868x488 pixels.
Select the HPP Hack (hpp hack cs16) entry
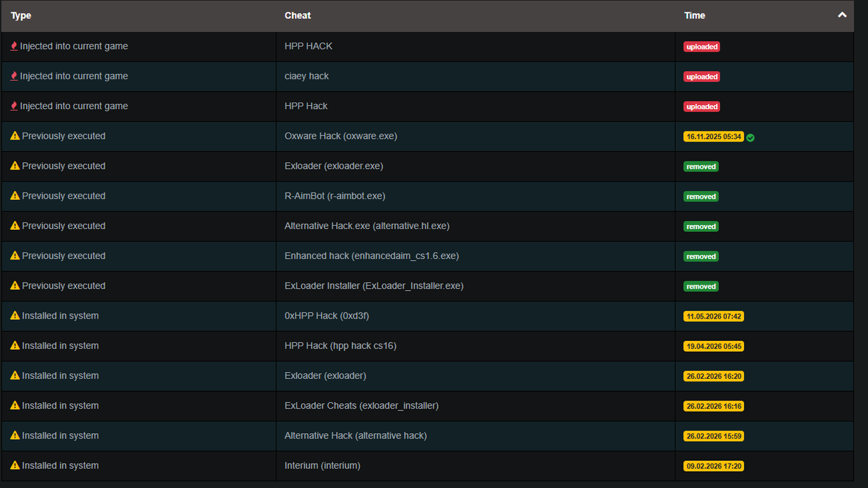click(x=340, y=346)
